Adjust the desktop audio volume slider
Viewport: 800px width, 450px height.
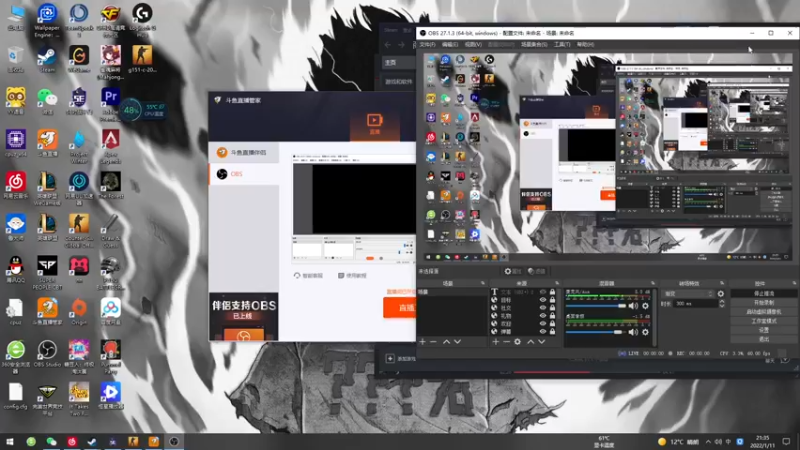pos(595,332)
